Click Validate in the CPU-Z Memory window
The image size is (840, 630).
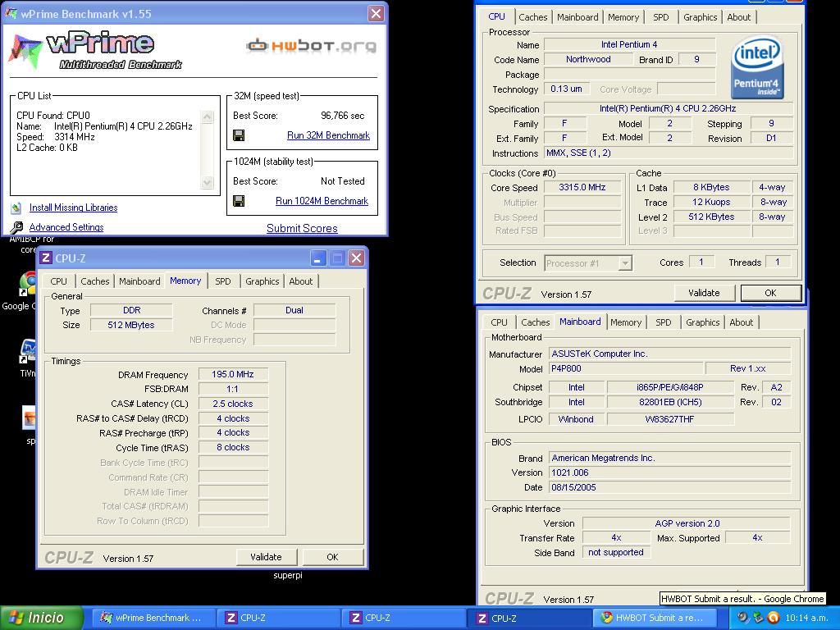click(267, 557)
